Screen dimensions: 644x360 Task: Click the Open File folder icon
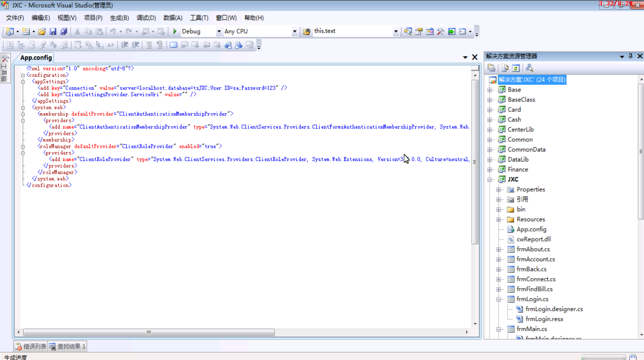(x=42, y=31)
